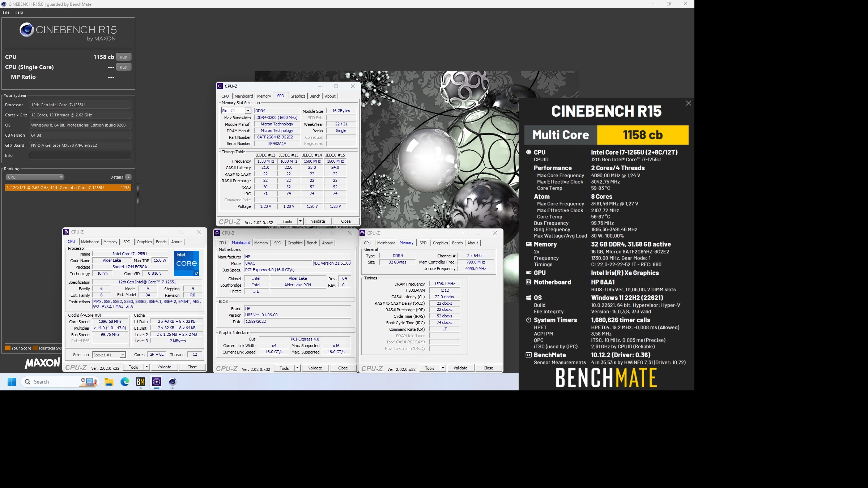868x488 pixels.
Task: Open the Help menu
Action: [19, 12]
